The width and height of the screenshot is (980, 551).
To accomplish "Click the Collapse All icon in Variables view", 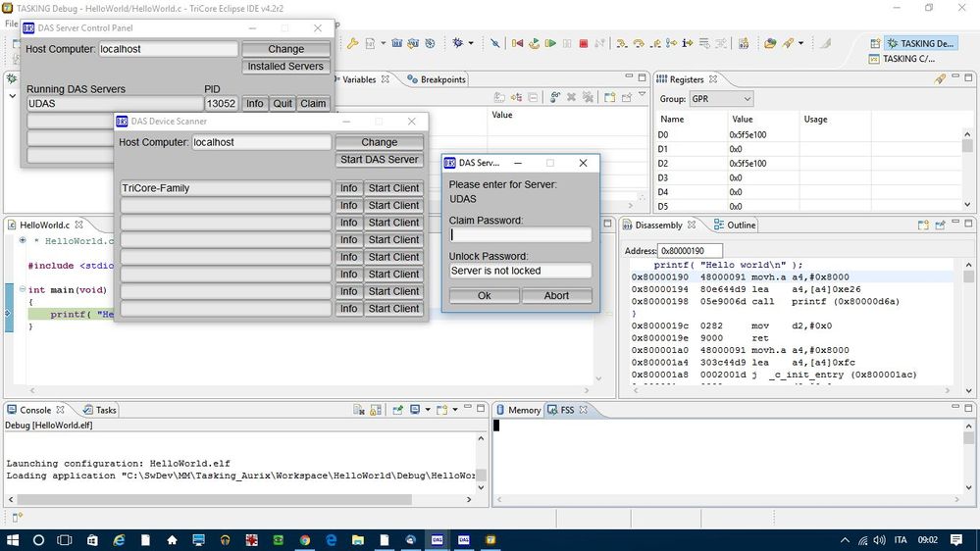I will pos(533,97).
